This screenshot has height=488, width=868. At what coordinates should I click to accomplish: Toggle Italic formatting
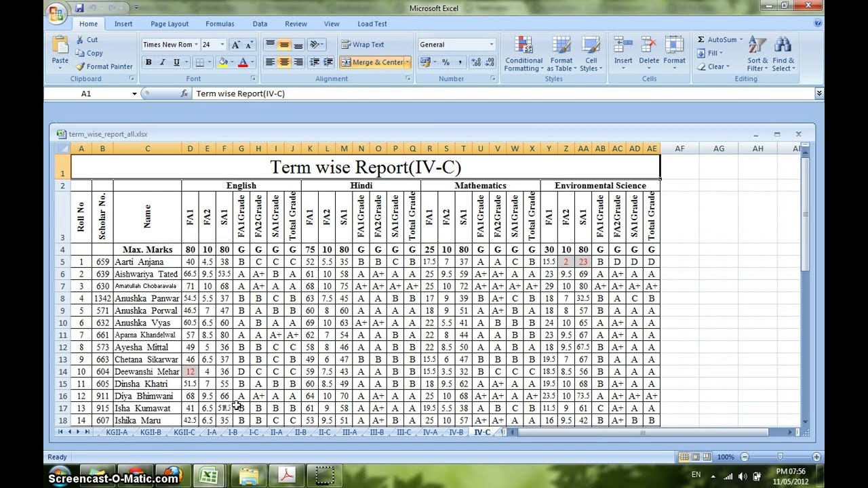(163, 62)
